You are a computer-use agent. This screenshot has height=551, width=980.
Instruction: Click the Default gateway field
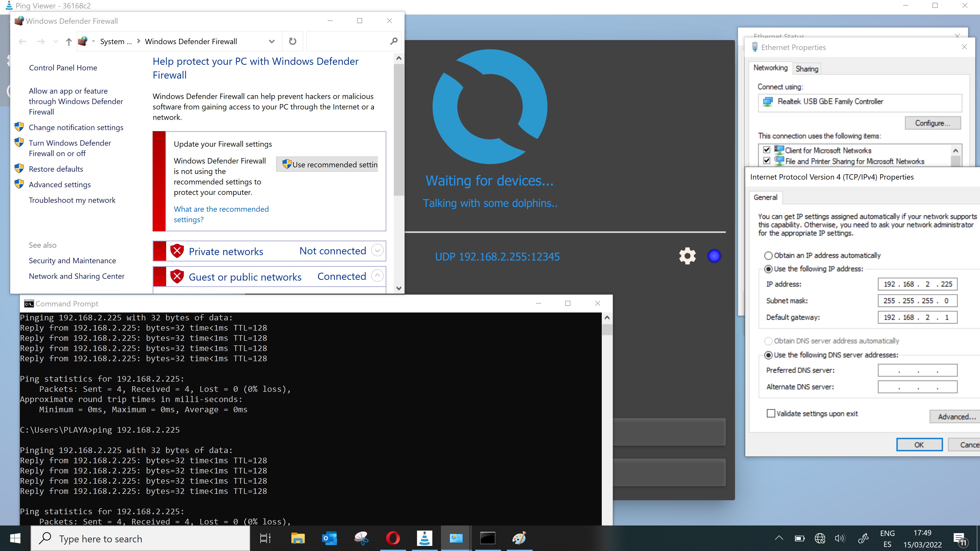point(917,317)
